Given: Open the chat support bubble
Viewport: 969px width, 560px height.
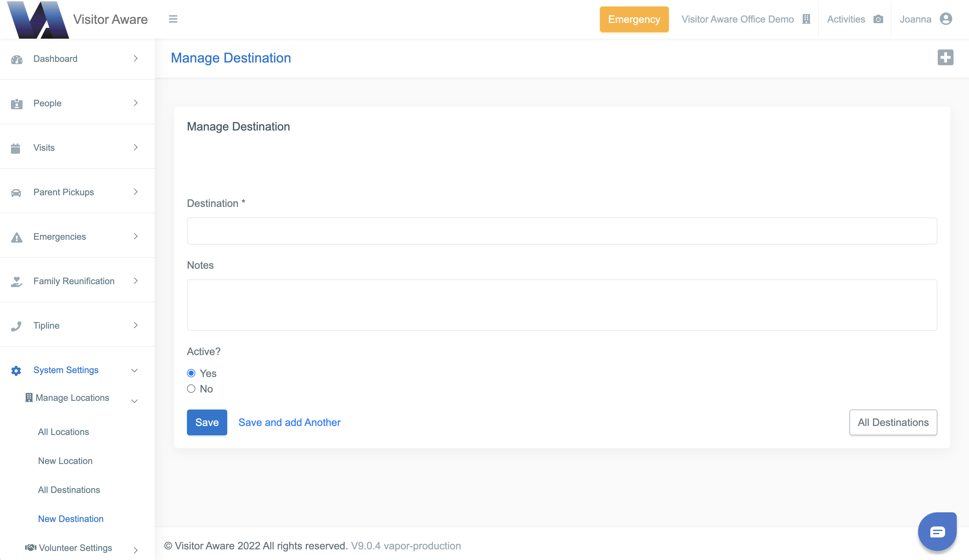Looking at the screenshot, I should (937, 532).
